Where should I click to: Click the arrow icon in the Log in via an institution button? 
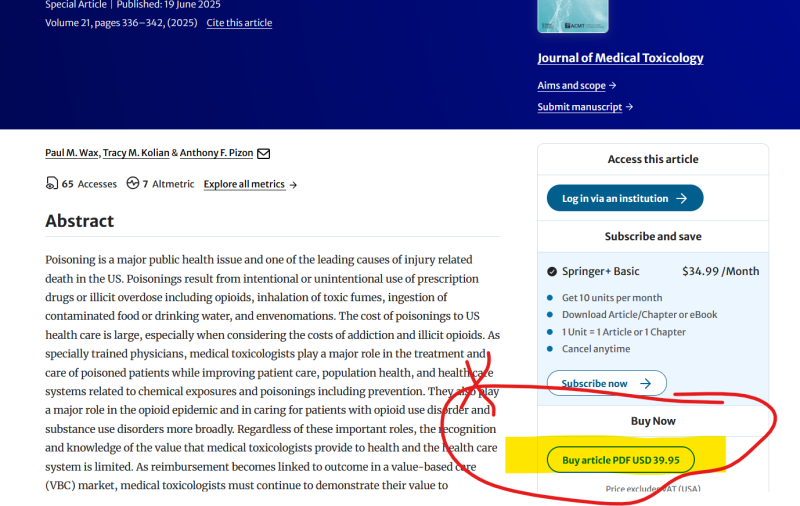click(681, 198)
